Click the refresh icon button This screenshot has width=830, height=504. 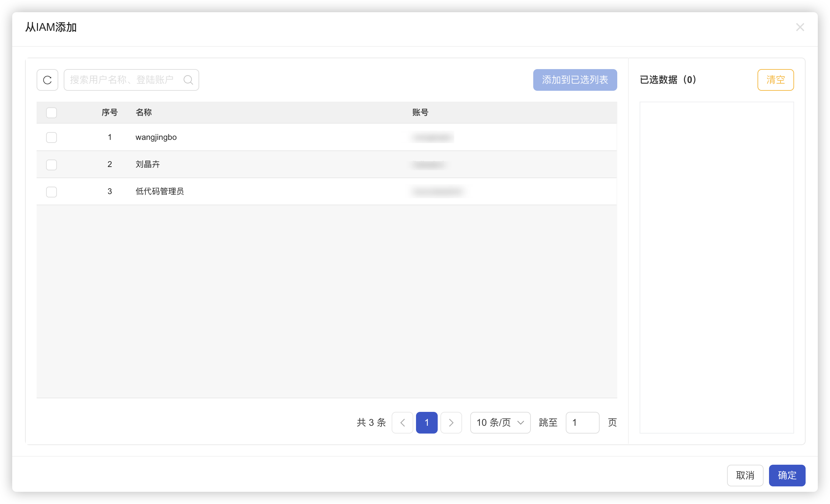pyautogui.click(x=47, y=80)
